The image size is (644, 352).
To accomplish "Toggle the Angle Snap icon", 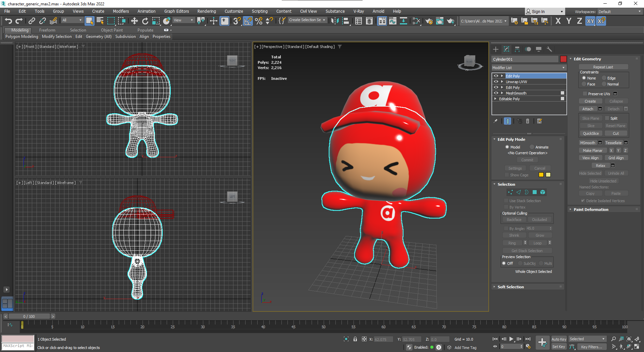I will click(248, 21).
